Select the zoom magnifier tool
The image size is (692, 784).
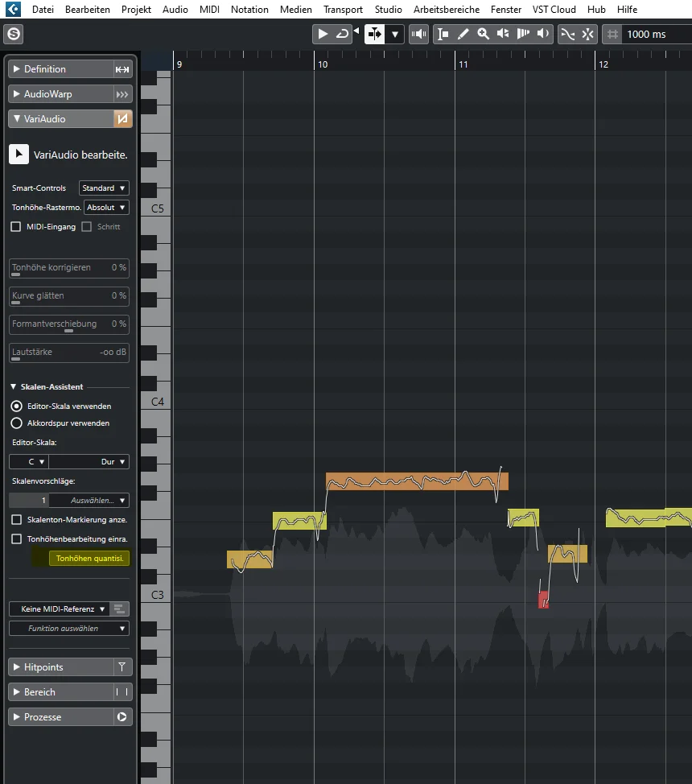point(483,34)
